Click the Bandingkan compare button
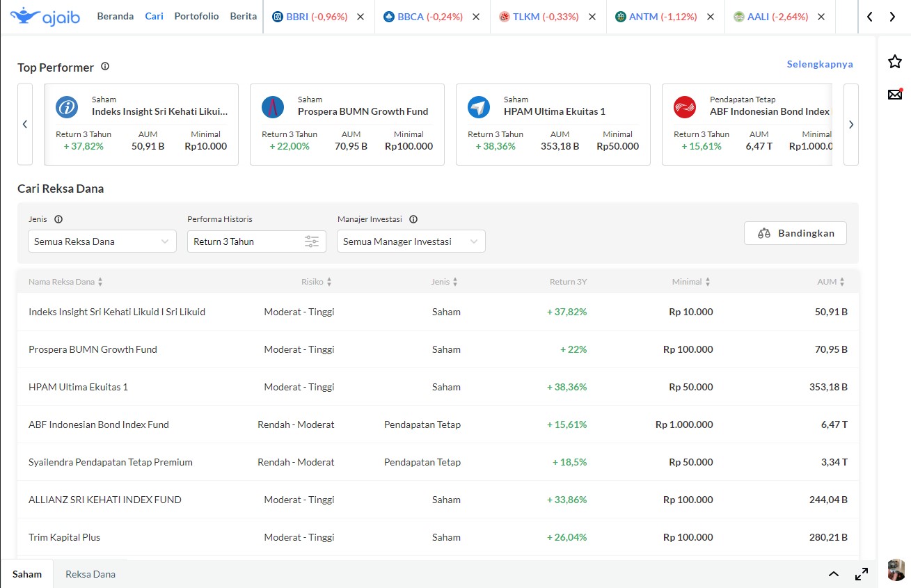Screen dimensions: 911x588 point(795,233)
